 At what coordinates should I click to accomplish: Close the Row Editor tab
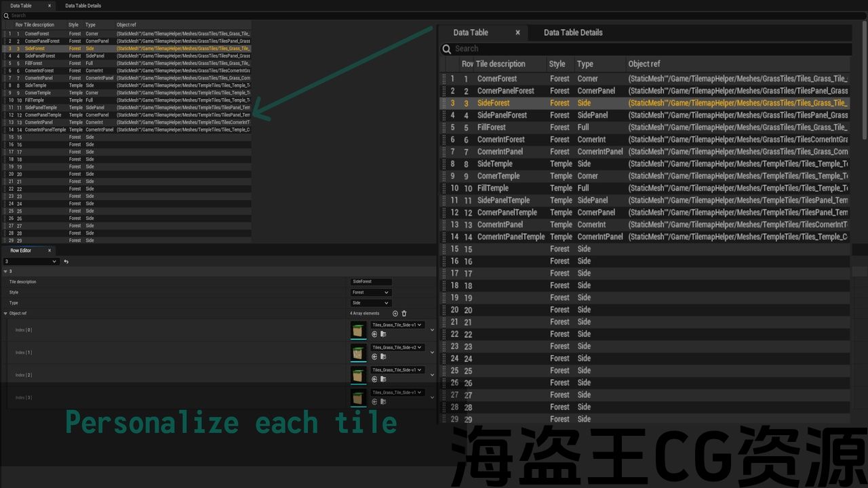(49, 251)
